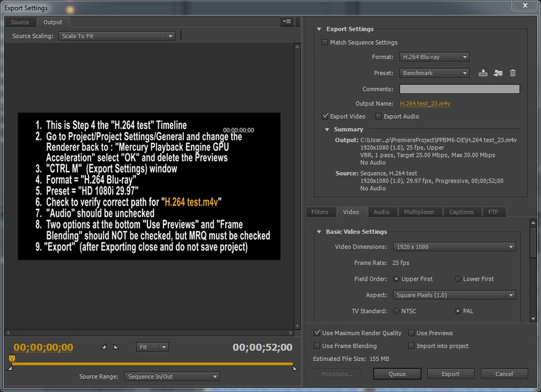Image resolution: width=541 pixels, height=392 pixels.
Task: Uncheck Use Maximum Render Quality
Action: tap(318, 333)
